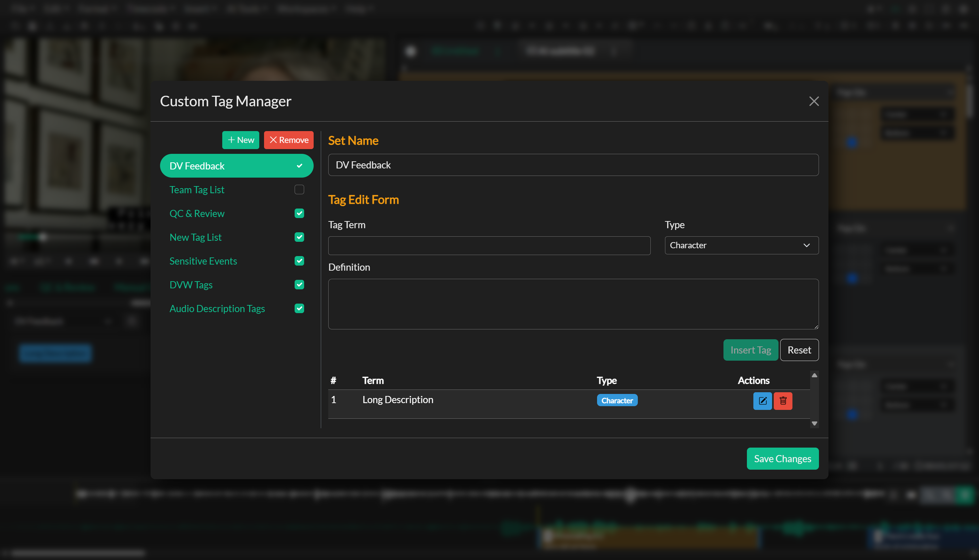Click Save Changes
979x560 pixels.
pyautogui.click(x=782, y=458)
